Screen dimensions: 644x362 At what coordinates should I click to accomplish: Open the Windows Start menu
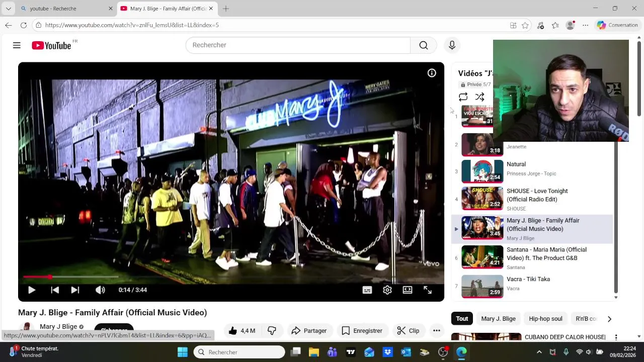pos(183,352)
